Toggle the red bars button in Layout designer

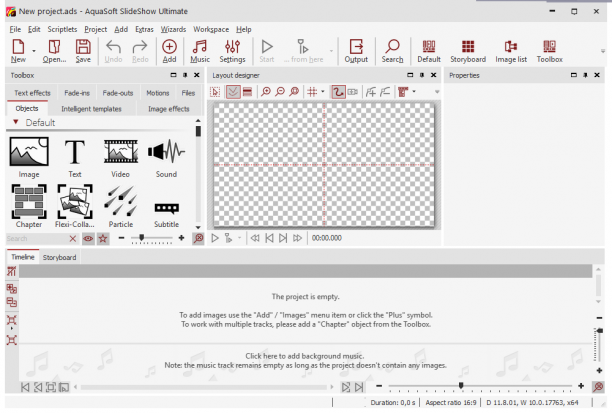(247, 92)
